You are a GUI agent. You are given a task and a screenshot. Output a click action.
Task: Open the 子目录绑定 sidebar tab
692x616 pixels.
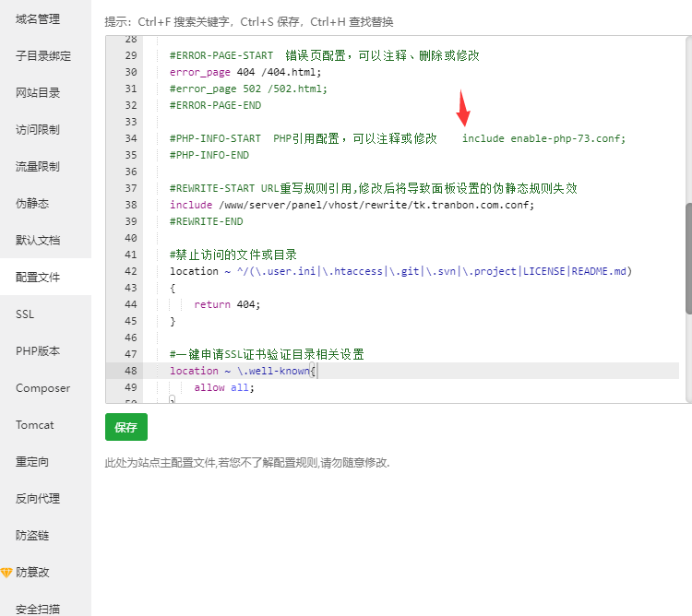[43, 56]
